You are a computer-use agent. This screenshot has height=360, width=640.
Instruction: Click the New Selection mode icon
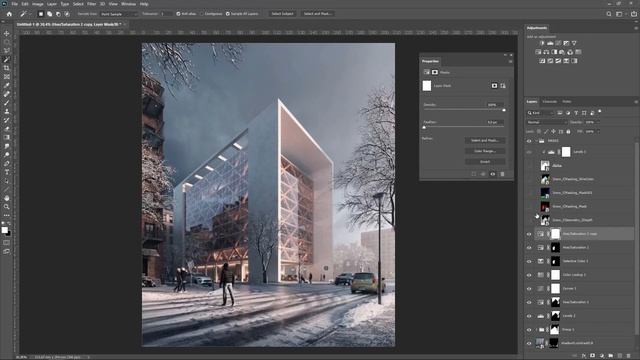point(41,14)
